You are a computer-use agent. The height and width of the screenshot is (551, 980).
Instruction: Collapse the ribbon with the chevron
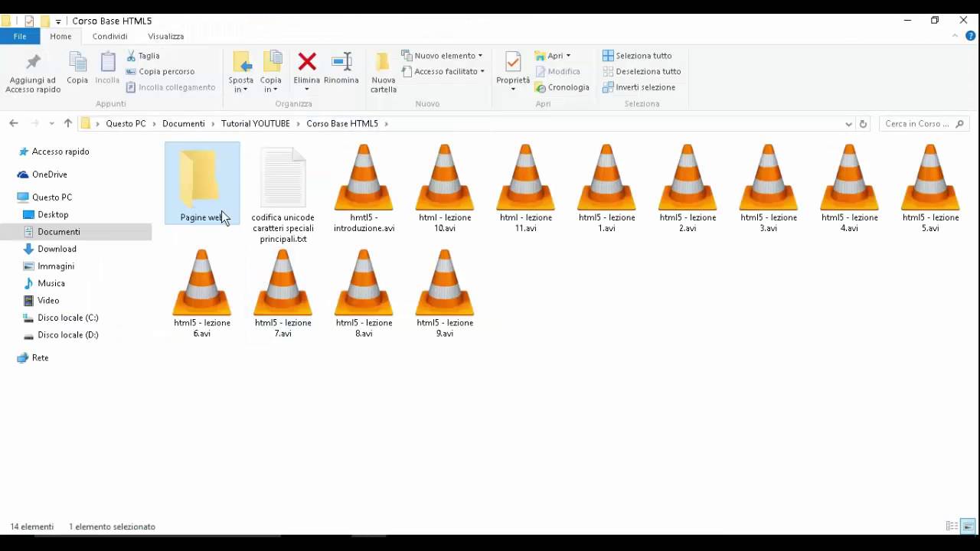tap(956, 36)
